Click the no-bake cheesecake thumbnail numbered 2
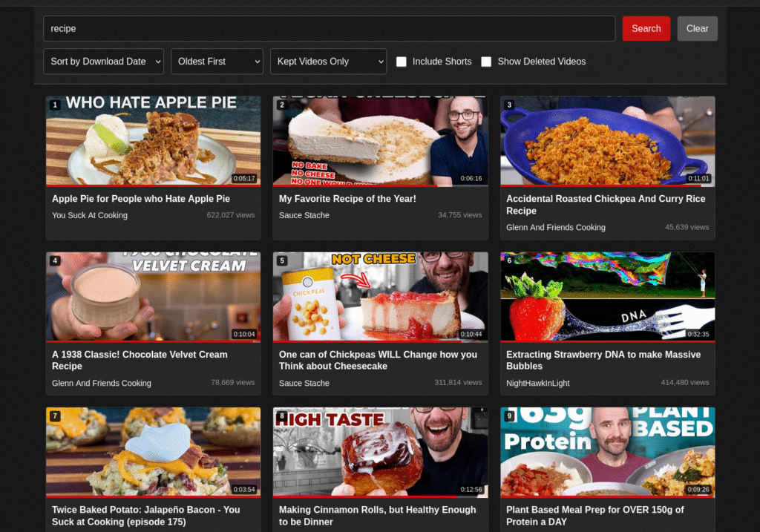 [x=380, y=140]
